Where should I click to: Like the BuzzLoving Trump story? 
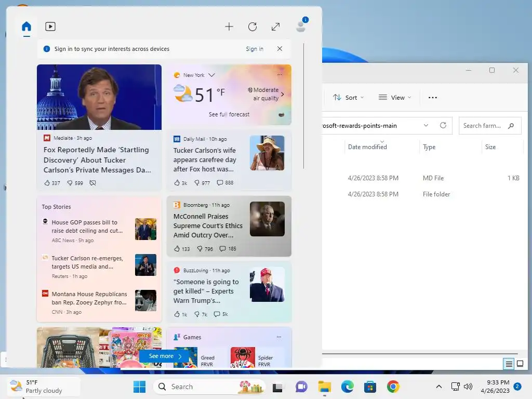pos(180,314)
